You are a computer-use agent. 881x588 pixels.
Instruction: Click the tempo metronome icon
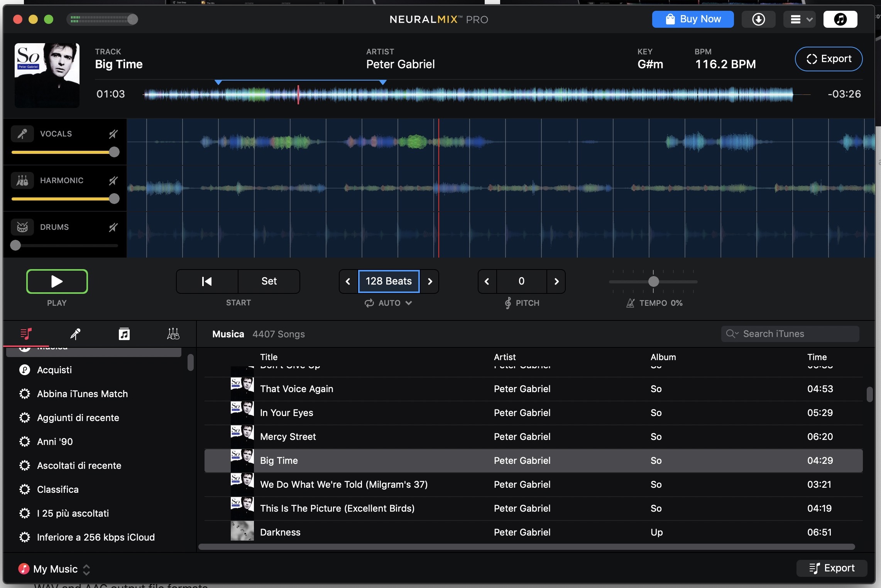coord(630,303)
